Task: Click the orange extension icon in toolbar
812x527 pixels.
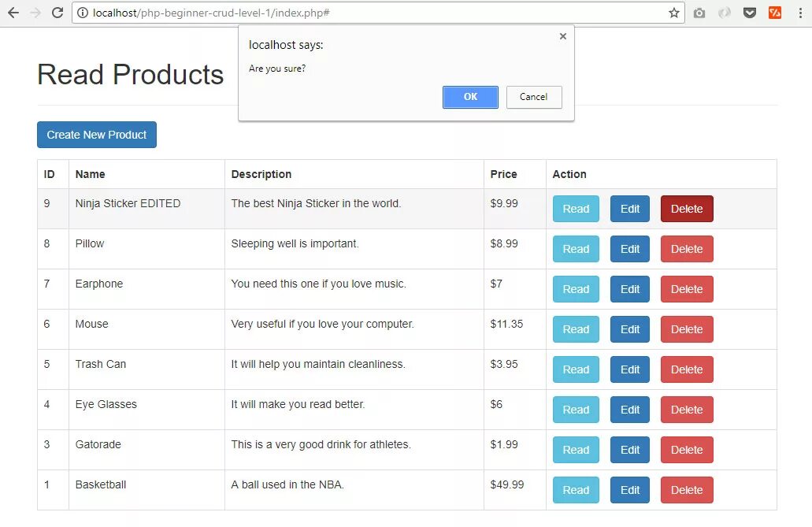Action: (775, 13)
